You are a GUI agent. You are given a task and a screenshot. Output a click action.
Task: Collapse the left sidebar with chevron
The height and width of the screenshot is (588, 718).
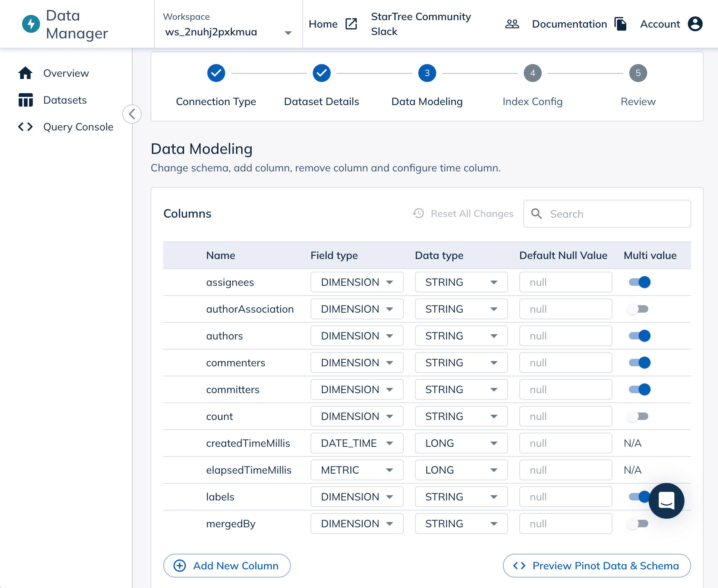point(132,114)
